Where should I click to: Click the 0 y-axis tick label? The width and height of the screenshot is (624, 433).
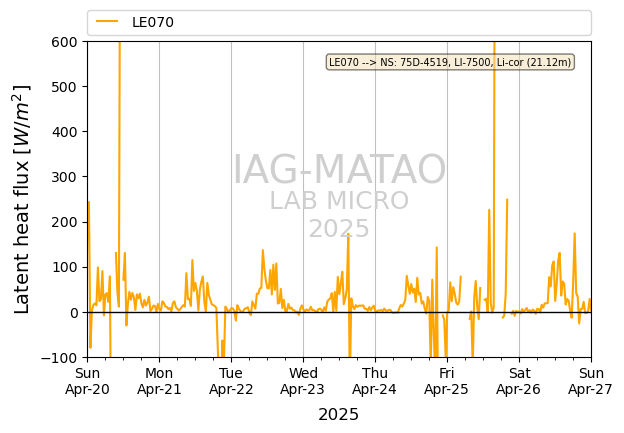pos(73,313)
